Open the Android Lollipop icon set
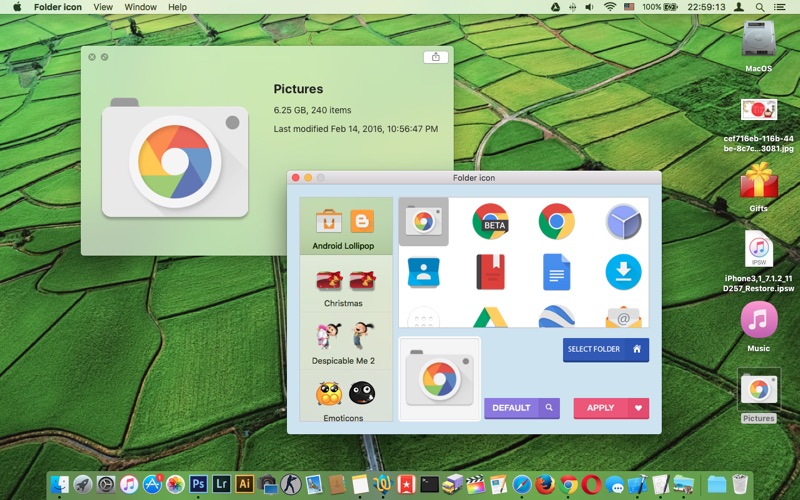Screen dimensions: 800x500 [x=345, y=226]
